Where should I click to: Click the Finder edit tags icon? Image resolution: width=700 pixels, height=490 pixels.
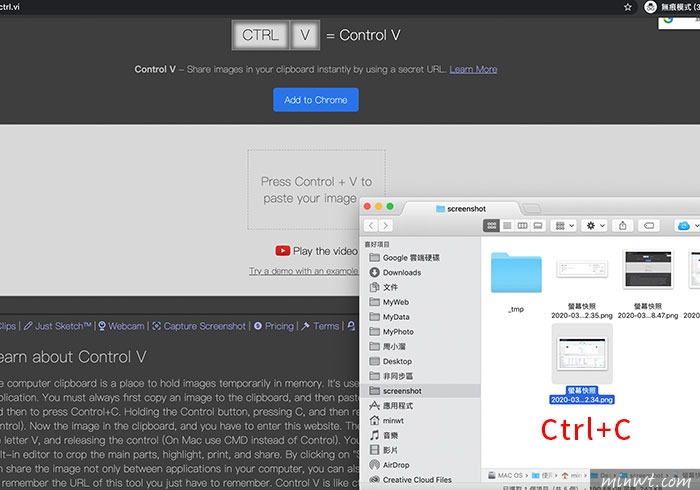click(649, 225)
